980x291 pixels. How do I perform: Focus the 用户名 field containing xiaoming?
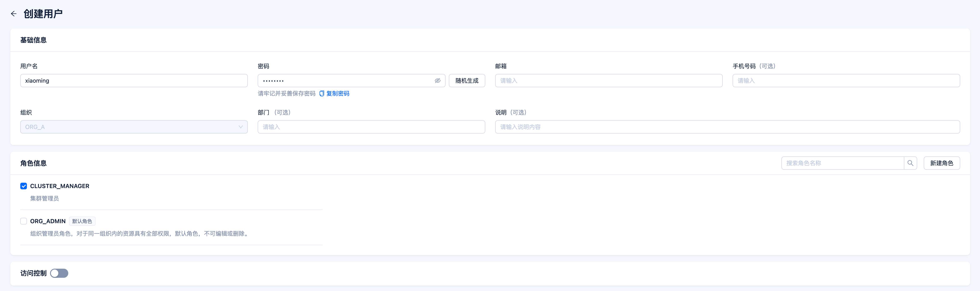tap(134, 81)
